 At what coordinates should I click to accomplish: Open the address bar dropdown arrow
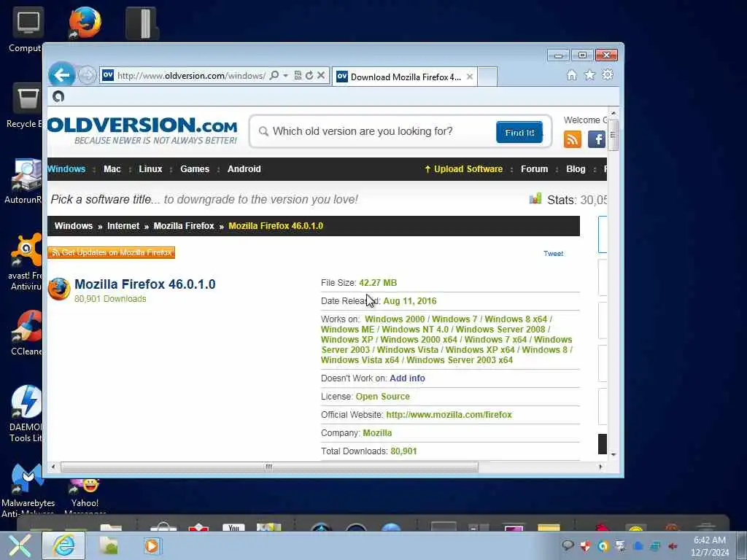(x=285, y=75)
